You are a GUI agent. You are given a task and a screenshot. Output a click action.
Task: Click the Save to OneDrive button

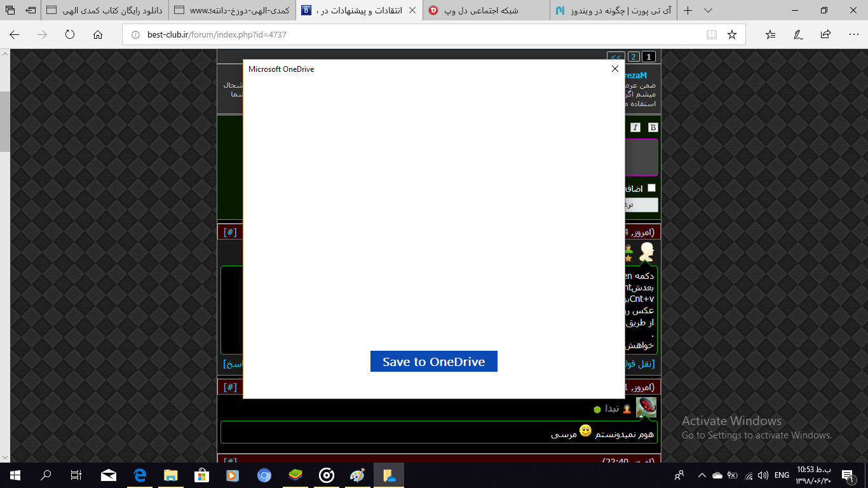coord(433,362)
